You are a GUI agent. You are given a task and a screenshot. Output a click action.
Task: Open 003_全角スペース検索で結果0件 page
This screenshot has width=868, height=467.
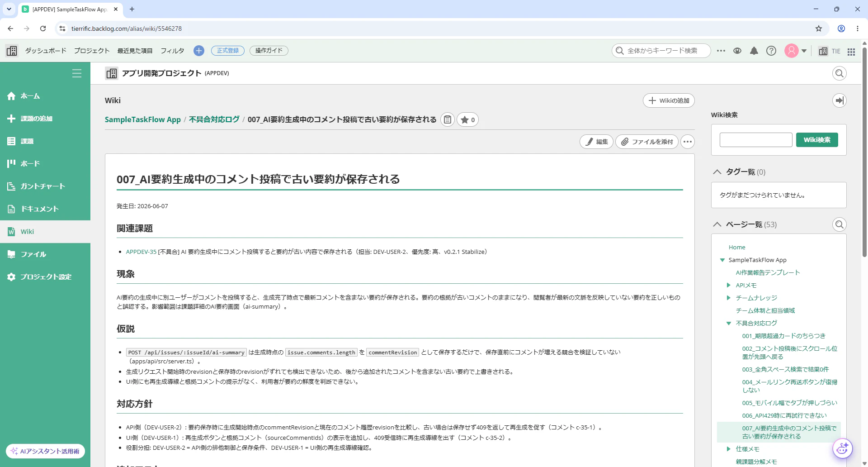click(785, 370)
